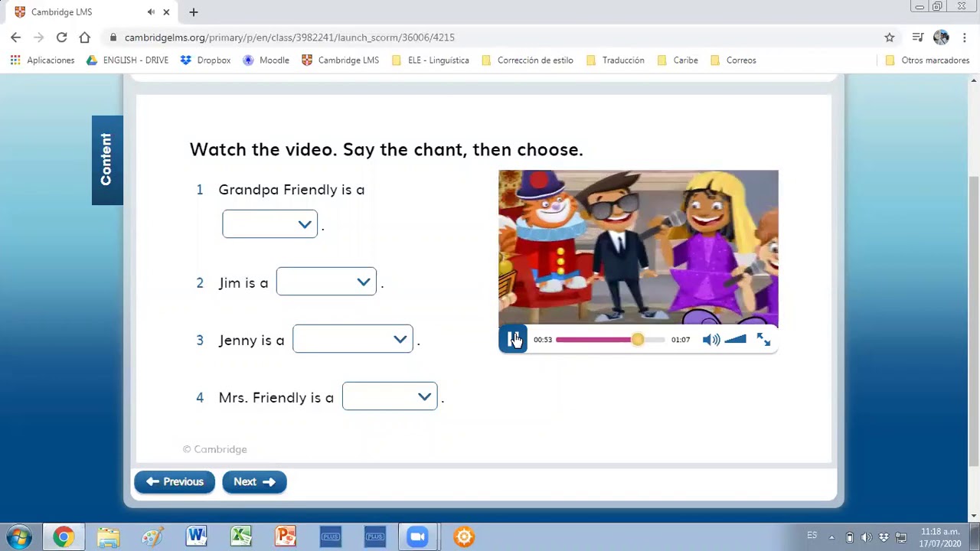Viewport: 980px width, 551px height.
Task: Go to the Next activity
Action: pyautogui.click(x=254, y=481)
